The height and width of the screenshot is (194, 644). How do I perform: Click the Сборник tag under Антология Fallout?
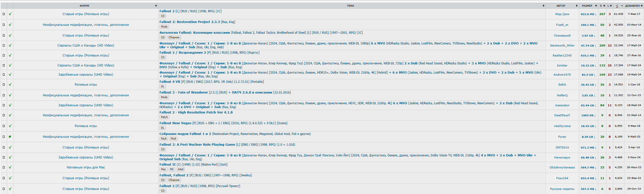coord(174,37)
